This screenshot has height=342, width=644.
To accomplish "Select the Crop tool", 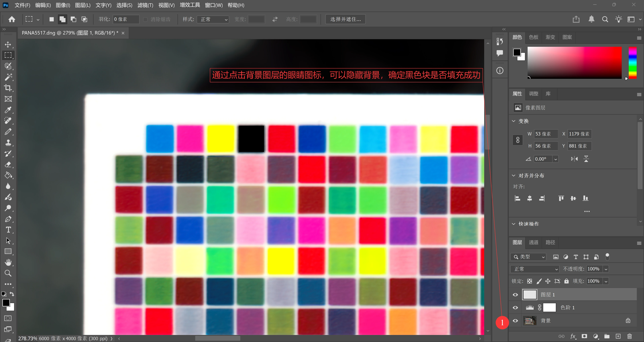I will (8, 88).
